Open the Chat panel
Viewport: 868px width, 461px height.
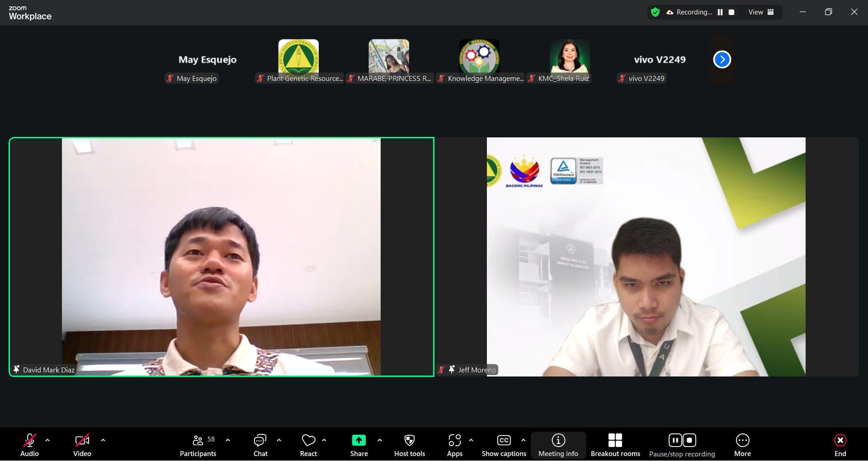(x=260, y=445)
